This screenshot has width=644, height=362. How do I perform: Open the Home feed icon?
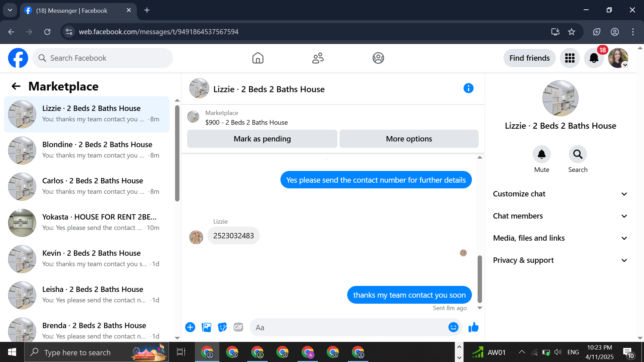coord(258,58)
